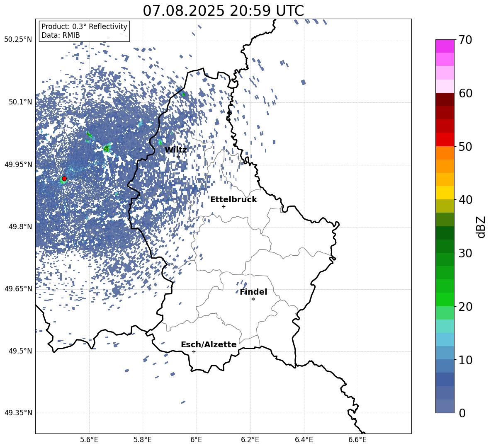Click the 50.1°N latitude label
Viewport: 491px width, 448px height.
pyautogui.click(x=20, y=102)
